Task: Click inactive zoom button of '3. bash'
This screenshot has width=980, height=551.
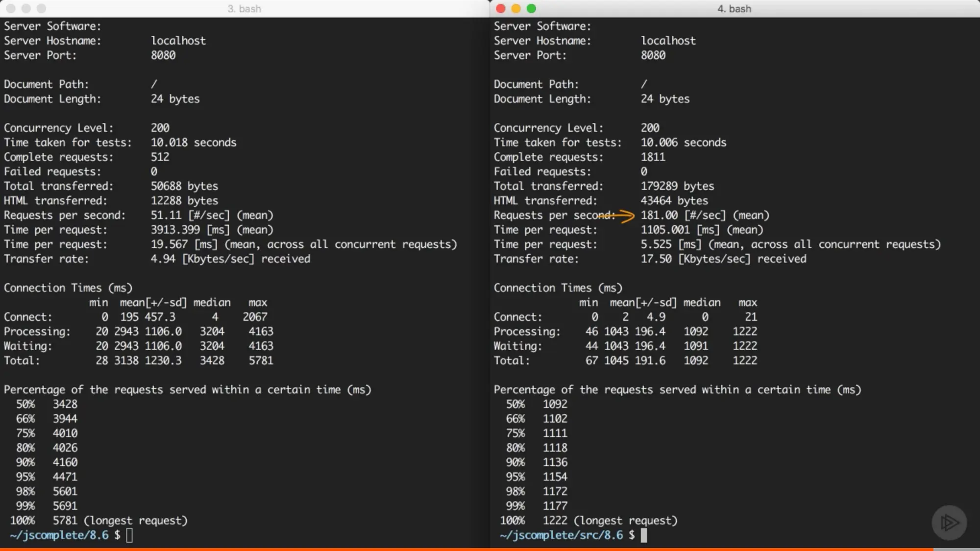Action: point(42,8)
